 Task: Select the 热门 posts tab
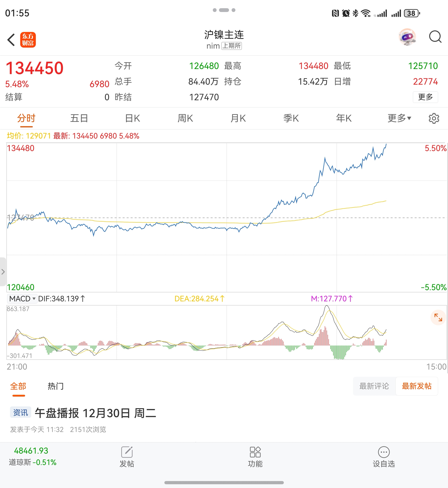click(x=56, y=386)
